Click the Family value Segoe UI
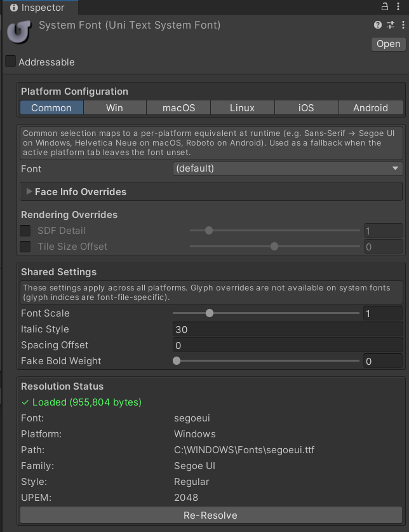 coord(195,466)
